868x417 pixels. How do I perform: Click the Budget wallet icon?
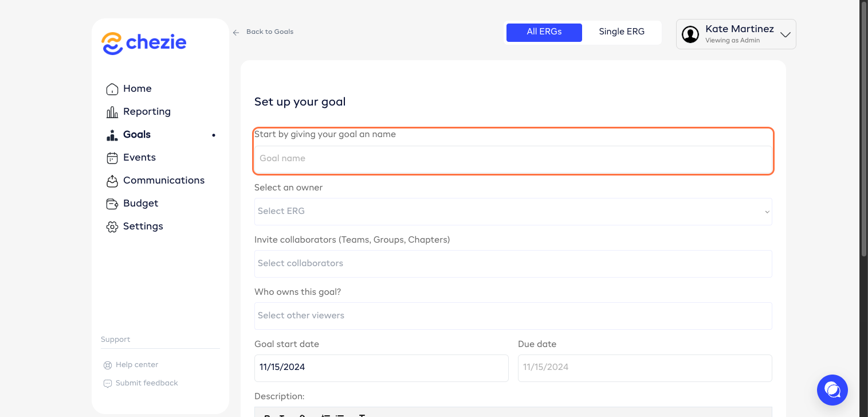(112, 204)
